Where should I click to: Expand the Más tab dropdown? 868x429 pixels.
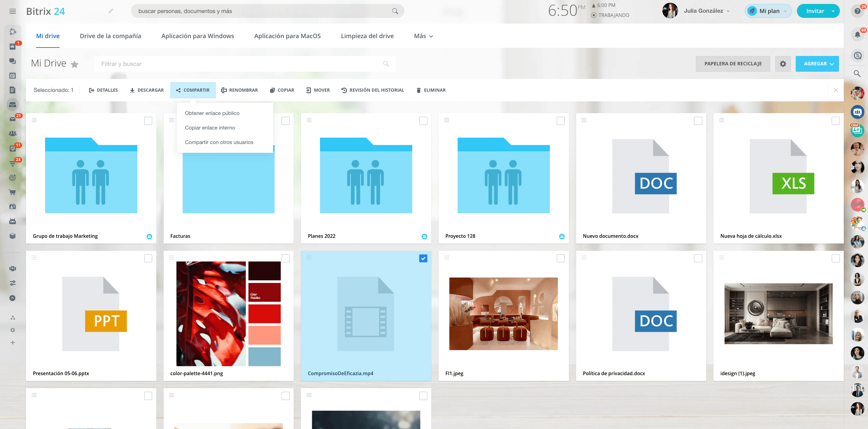tap(423, 36)
